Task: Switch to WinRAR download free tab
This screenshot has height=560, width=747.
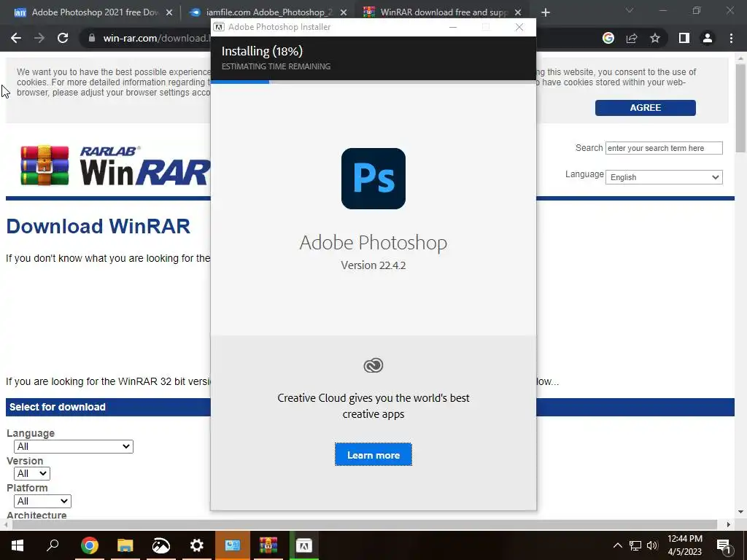Action: 443,12
